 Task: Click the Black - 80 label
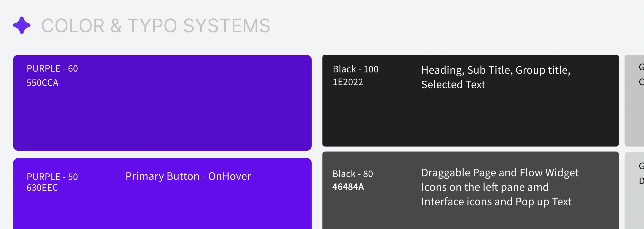point(353,174)
